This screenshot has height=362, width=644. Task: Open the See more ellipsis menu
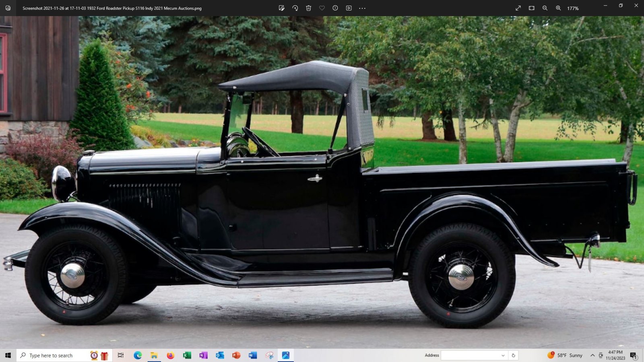point(362,8)
